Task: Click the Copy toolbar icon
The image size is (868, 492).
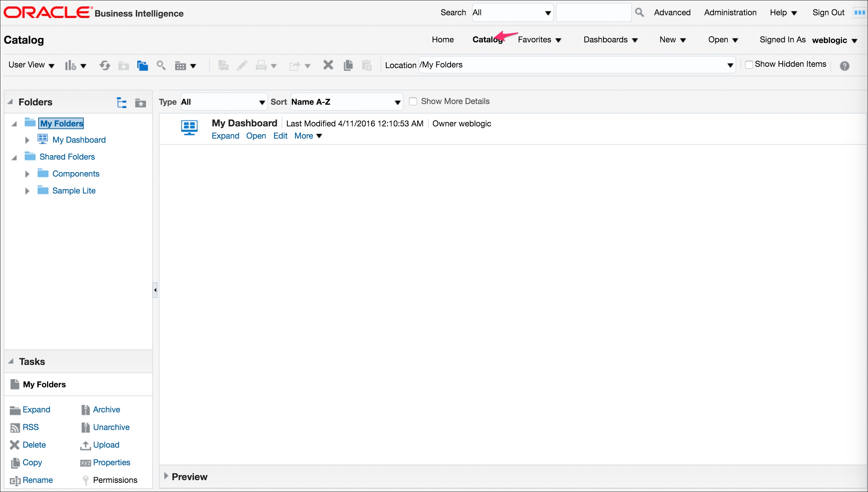Action: click(x=348, y=65)
